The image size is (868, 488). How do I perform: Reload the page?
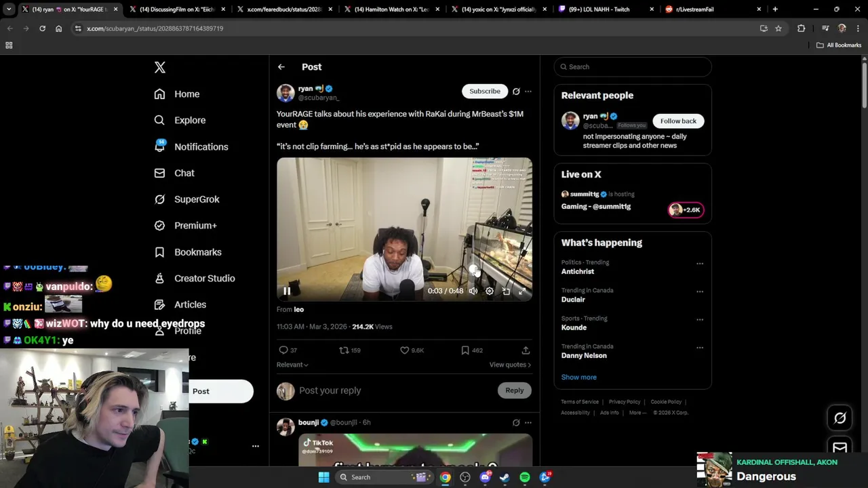42,28
